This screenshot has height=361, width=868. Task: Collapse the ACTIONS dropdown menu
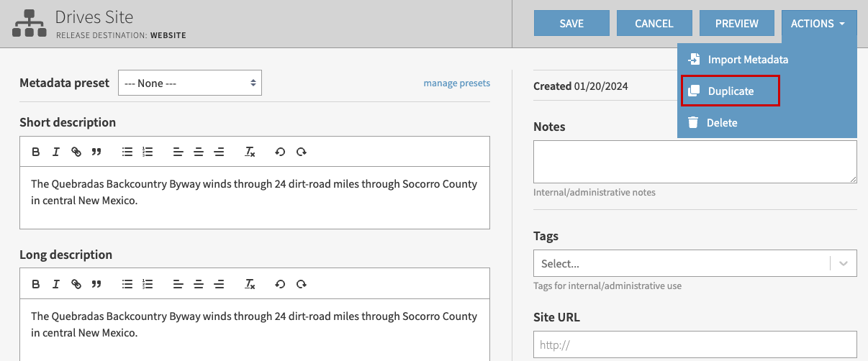(819, 24)
